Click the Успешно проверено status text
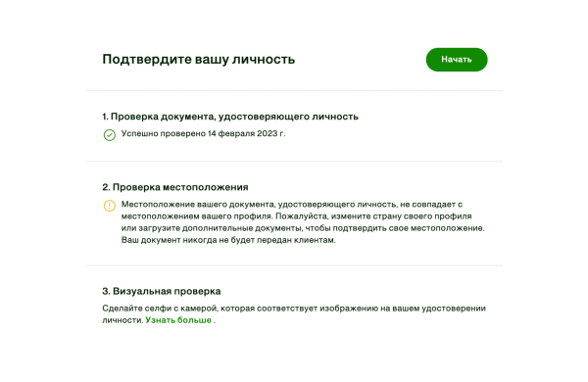The height and width of the screenshot is (382, 588). pos(164,133)
